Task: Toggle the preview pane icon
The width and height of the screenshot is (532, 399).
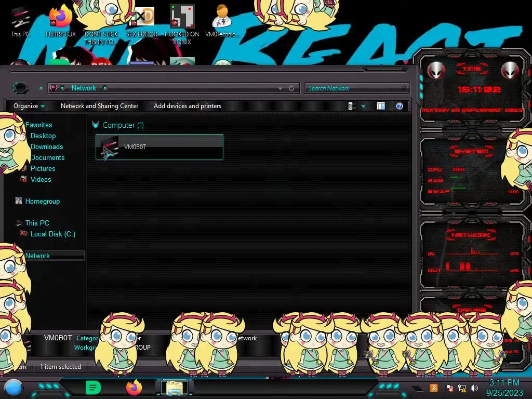Action: (x=381, y=106)
